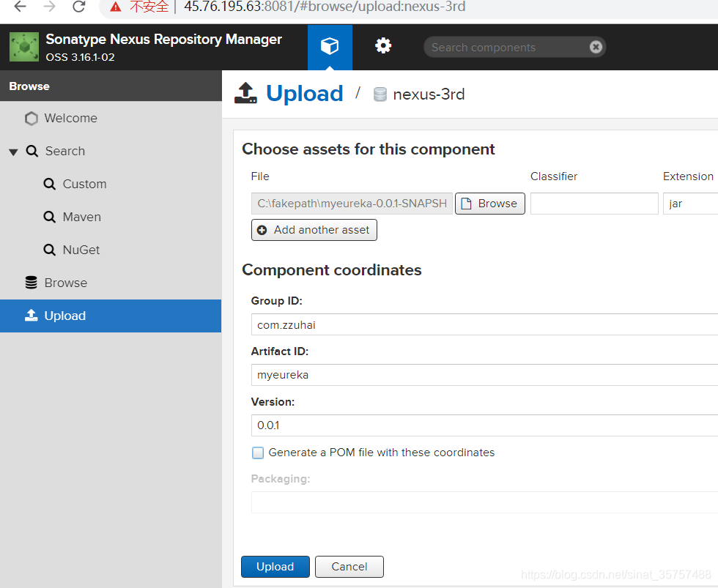Click the Browse sidebar header
Viewport: 718px width, 588px height.
coord(111,86)
